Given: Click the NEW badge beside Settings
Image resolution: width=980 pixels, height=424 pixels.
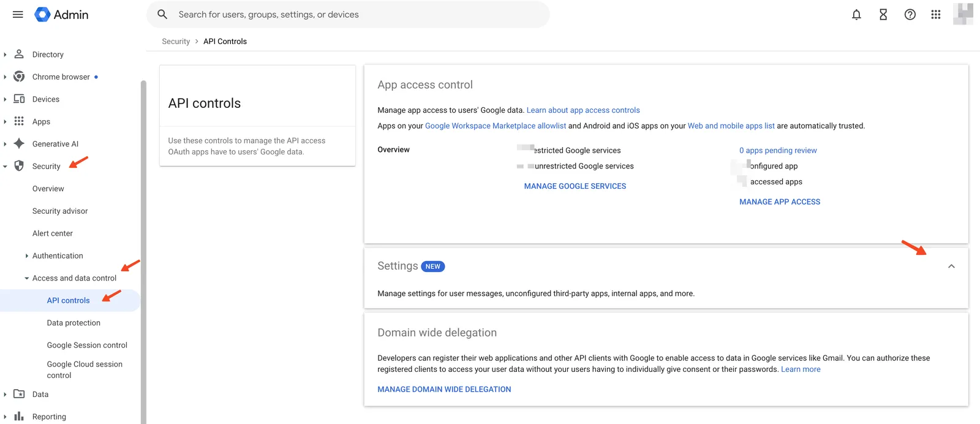Looking at the screenshot, I should [433, 267].
